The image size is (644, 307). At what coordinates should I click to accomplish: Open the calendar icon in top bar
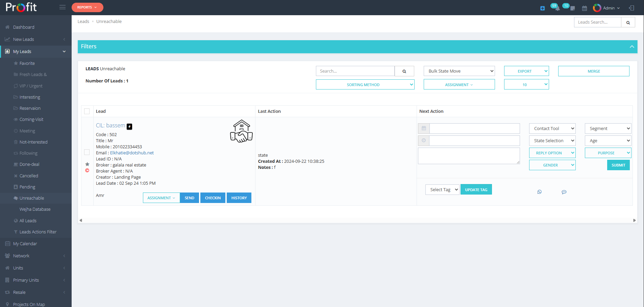tap(585, 8)
